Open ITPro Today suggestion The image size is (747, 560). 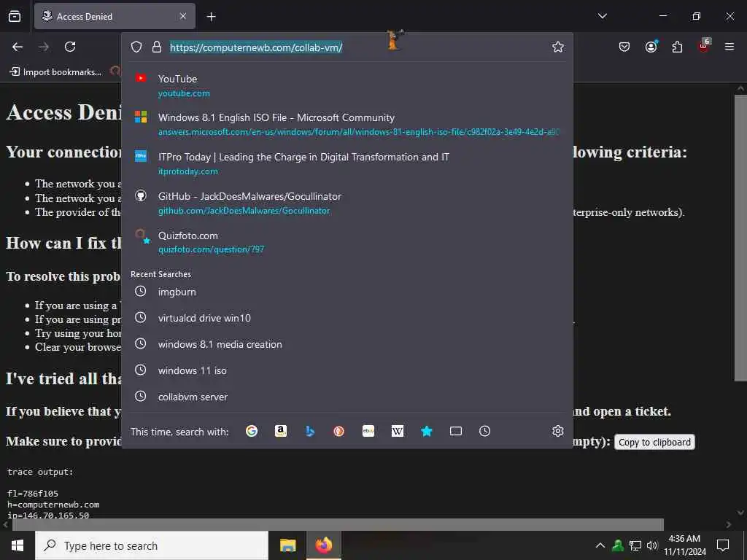coord(347,163)
